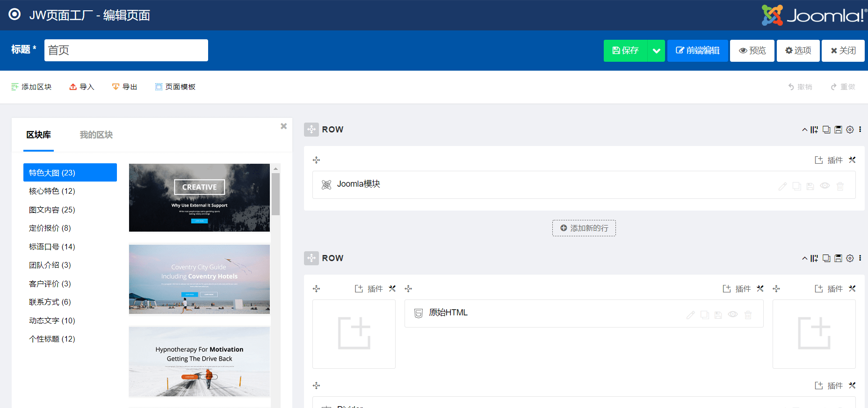The height and width of the screenshot is (408, 868).
Task: Collapse the first ROW with its chevron
Action: tap(804, 130)
